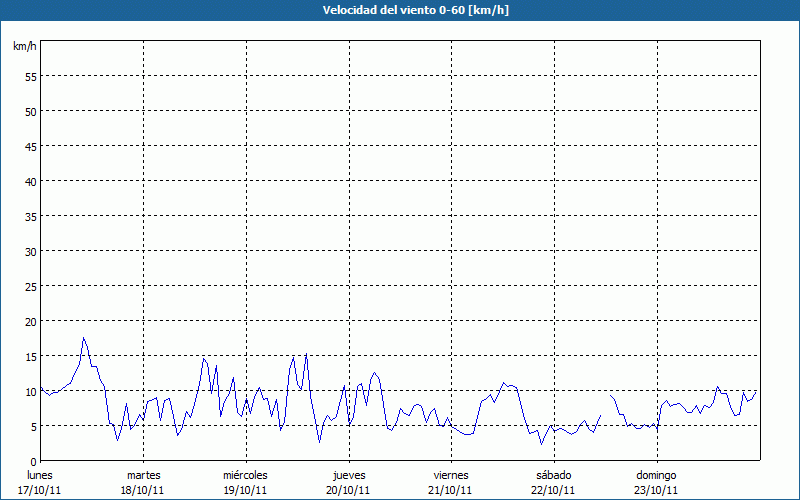
Task: Select the 25 y-axis tick label
Action: (30, 286)
